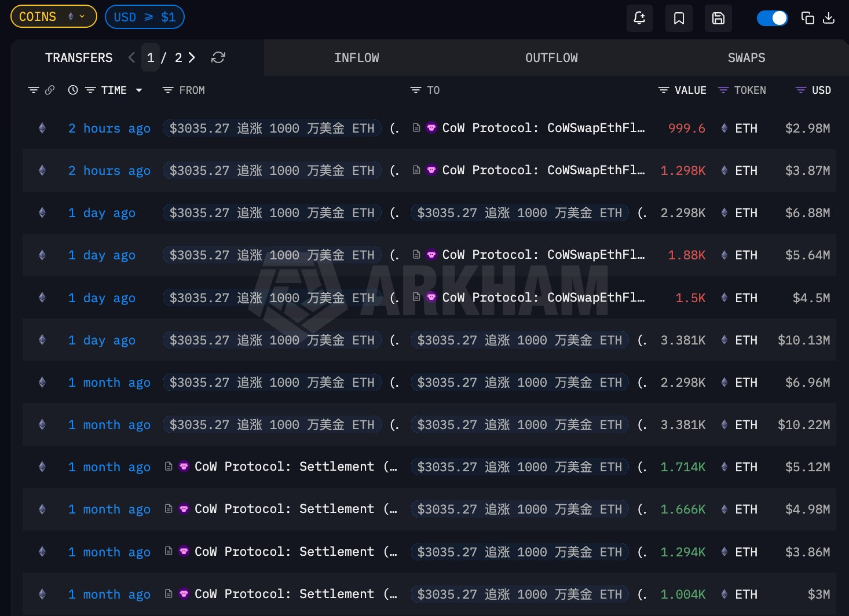The width and height of the screenshot is (849, 616).
Task: Click the download icon
Action: pos(829,18)
